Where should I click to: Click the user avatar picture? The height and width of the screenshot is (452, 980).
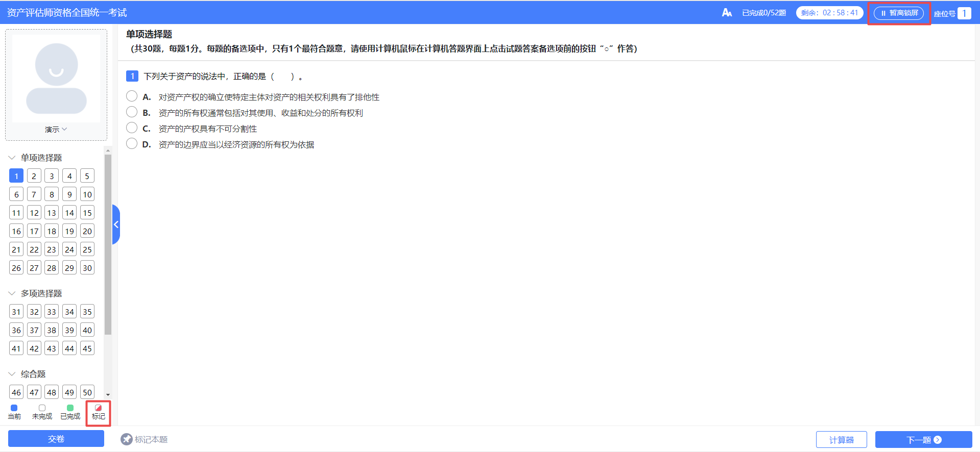(56, 78)
